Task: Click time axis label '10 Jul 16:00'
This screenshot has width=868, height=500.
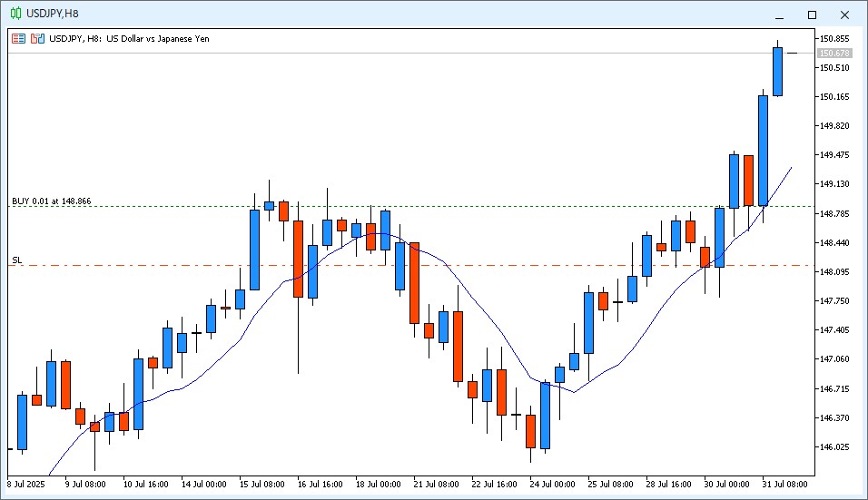Action: tap(145, 485)
